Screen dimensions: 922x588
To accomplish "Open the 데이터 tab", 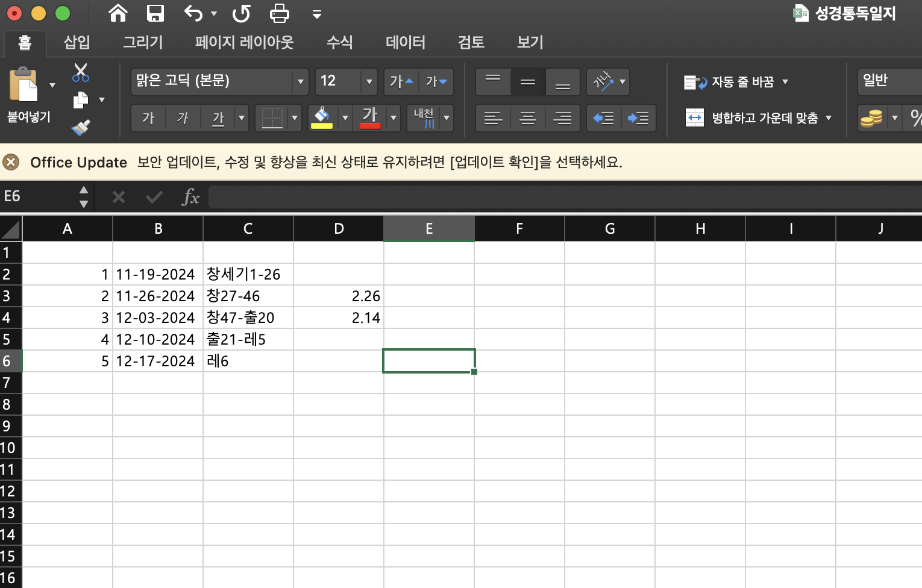I will (406, 42).
